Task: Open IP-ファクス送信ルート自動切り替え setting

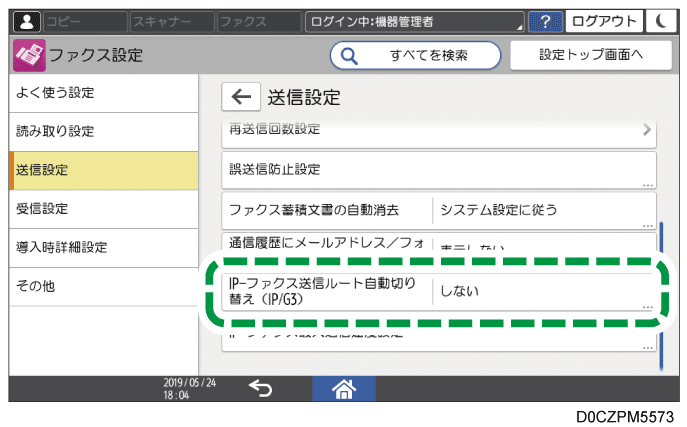Action: pyautogui.click(x=439, y=292)
